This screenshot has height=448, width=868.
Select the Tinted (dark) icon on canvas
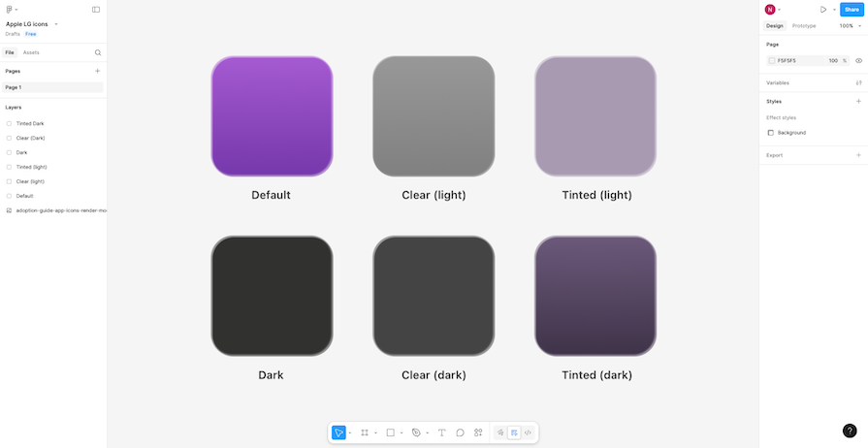[595, 297]
